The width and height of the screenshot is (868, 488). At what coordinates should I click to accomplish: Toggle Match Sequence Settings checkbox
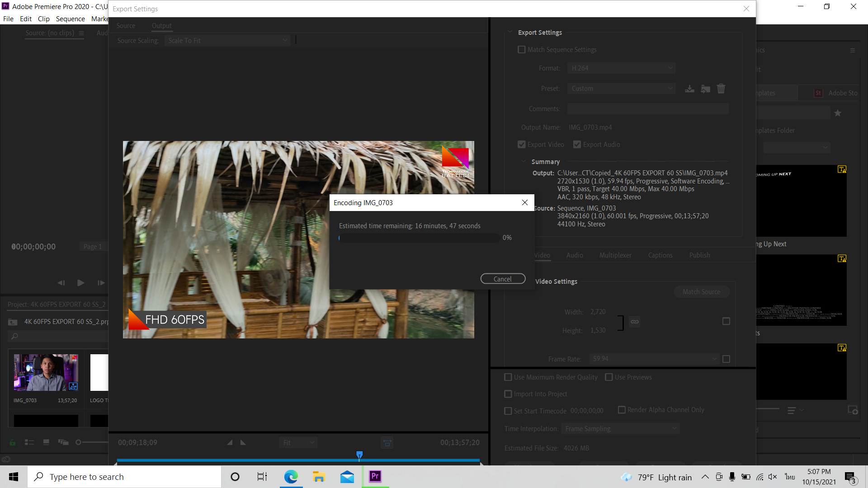tap(521, 50)
